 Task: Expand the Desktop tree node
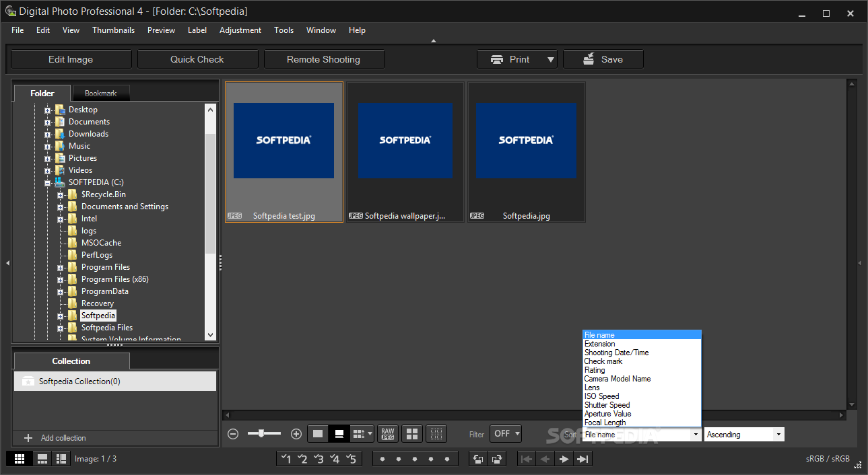coord(47,110)
